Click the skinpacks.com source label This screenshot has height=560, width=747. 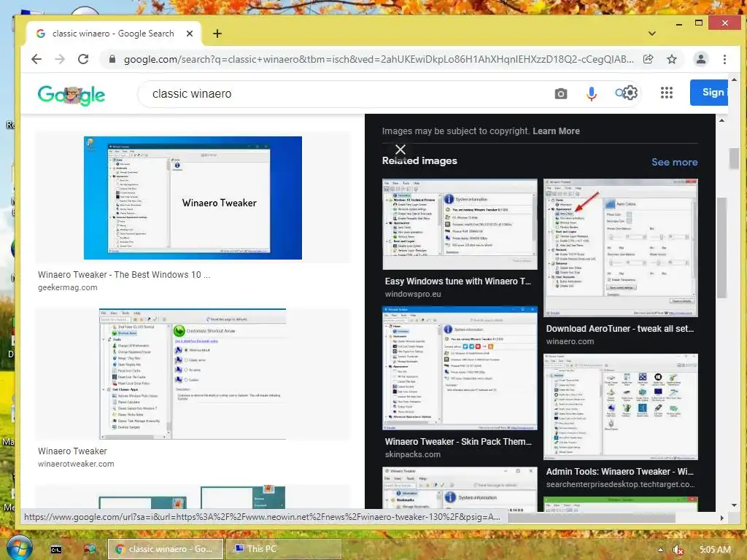click(413, 454)
